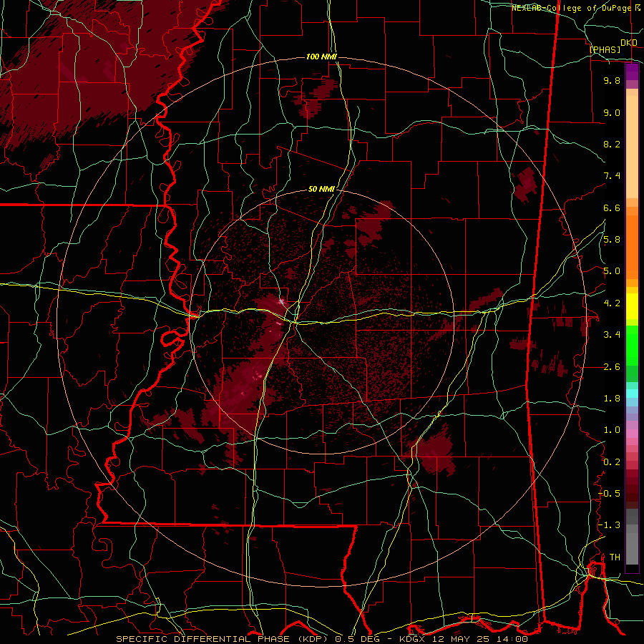Click the 12 MAY 25 14:00 timestamp
Viewport: 644px width, 644px height.
click(479, 639)
